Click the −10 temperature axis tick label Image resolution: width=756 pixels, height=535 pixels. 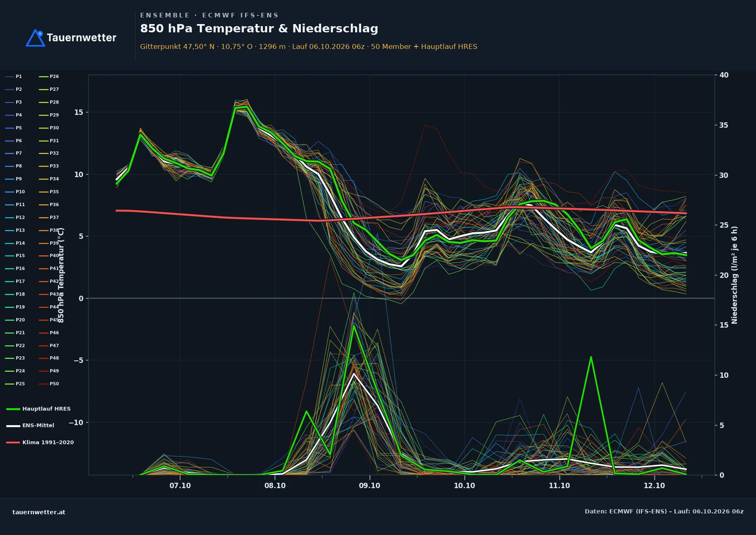coord(76,423)
